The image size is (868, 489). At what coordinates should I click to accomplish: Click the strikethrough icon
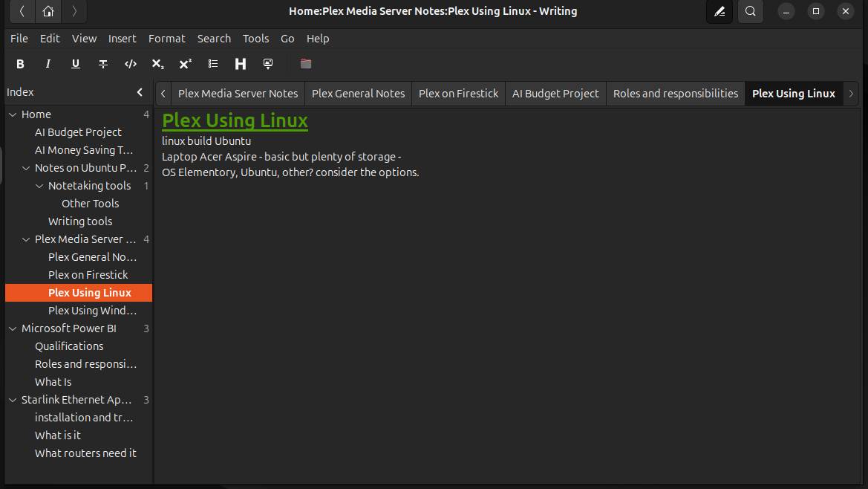(x=103, y=64)
